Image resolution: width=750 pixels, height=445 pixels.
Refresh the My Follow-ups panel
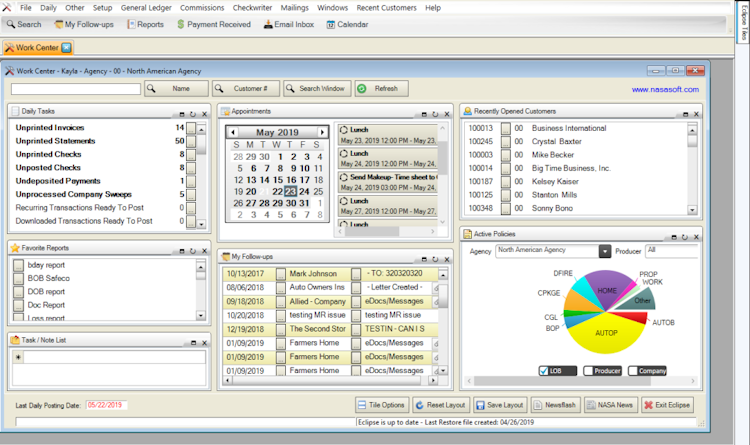pyautogui.click(x=435, y=259)
